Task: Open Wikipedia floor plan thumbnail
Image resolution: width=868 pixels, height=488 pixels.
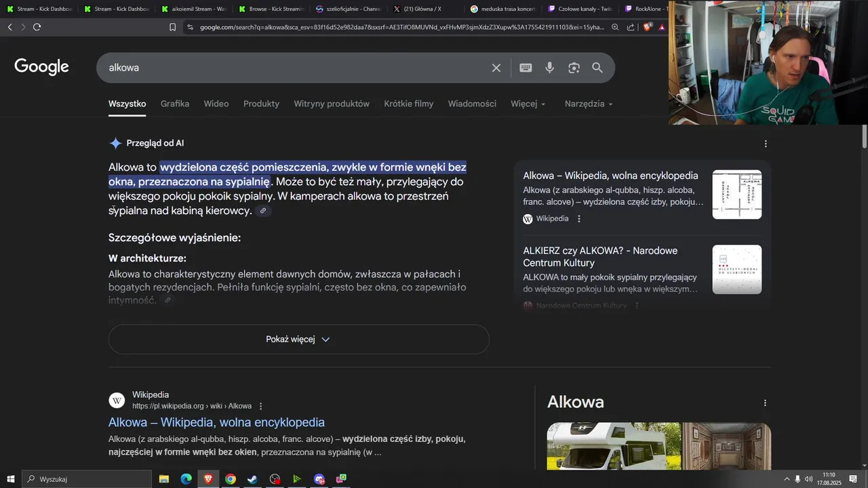Action: (x=736, y=195)
